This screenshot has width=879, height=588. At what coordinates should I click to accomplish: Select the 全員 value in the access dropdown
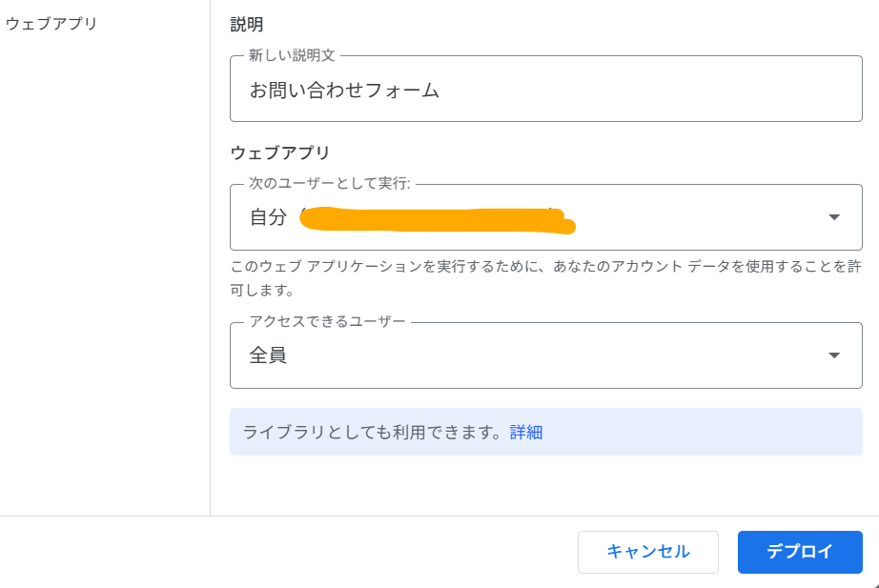click(x=269, y=355)
